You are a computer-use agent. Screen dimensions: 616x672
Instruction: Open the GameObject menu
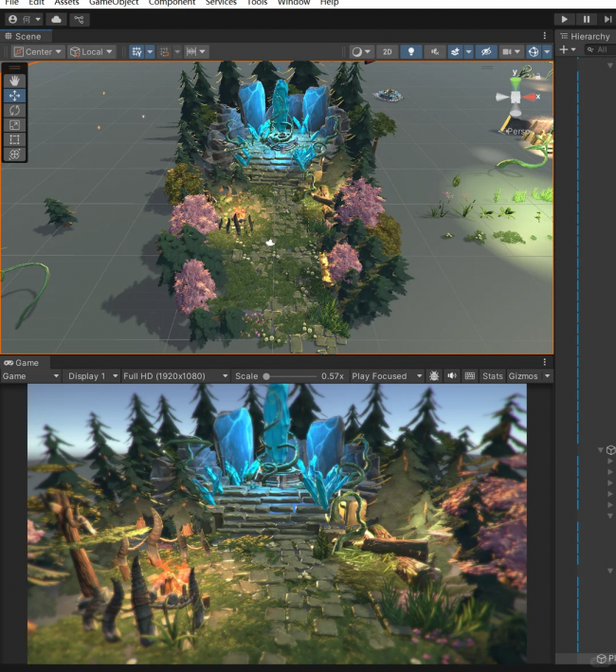113,3
